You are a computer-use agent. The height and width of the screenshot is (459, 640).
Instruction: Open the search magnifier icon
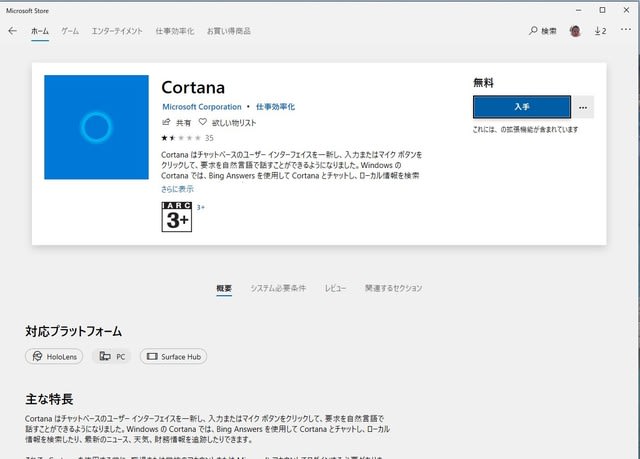pos(533,31)
